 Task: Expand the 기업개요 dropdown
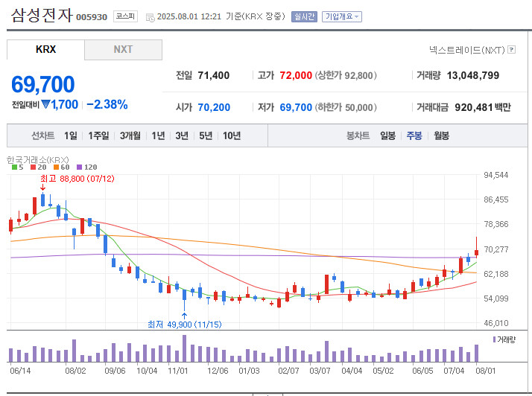pos(342,16)
